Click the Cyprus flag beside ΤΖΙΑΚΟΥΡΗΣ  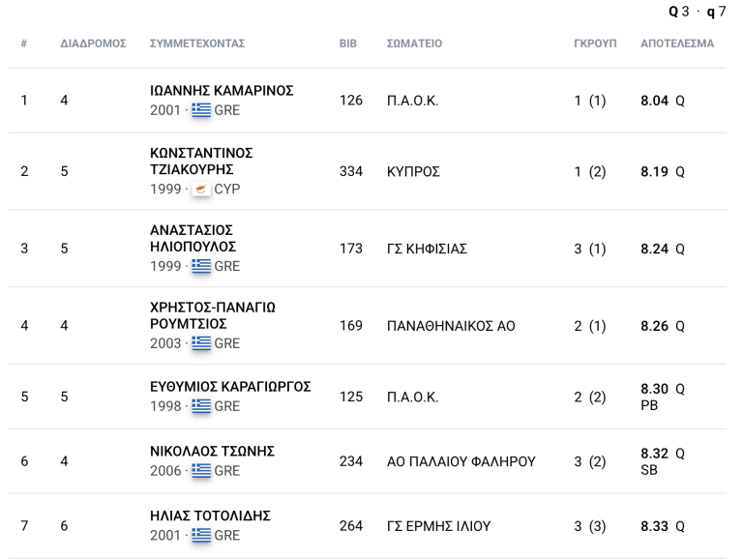tap(201, 189)
